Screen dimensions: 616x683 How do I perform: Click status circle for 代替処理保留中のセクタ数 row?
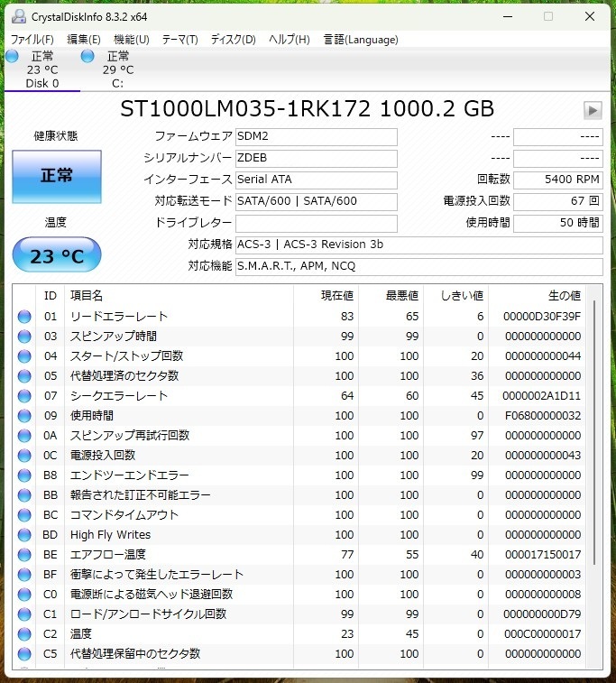24,654
